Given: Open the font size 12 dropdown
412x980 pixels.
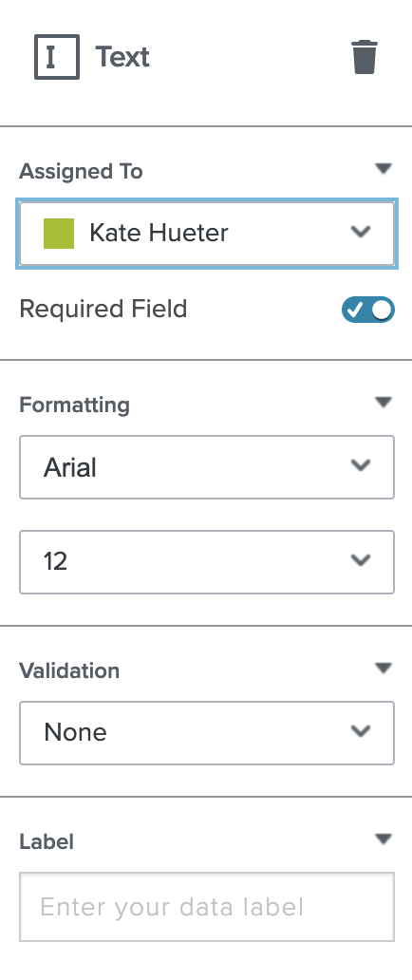Looking at the screenshot, I should (207, 562).
